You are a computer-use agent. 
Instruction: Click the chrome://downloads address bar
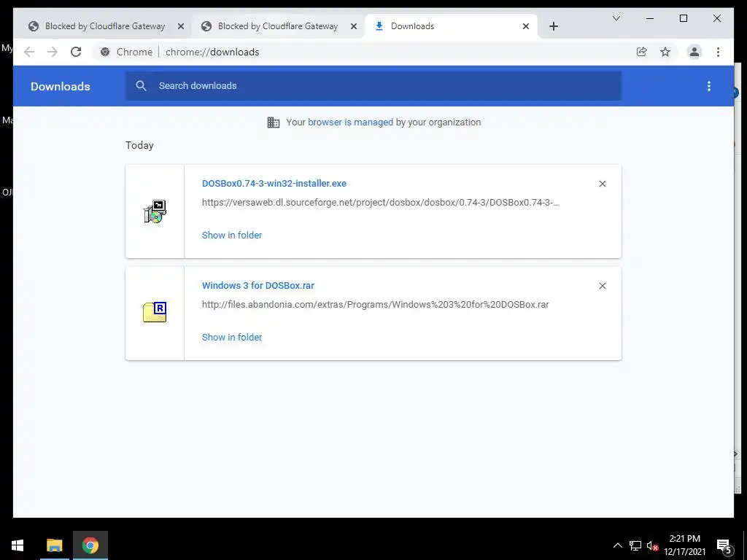coord(212,52)
